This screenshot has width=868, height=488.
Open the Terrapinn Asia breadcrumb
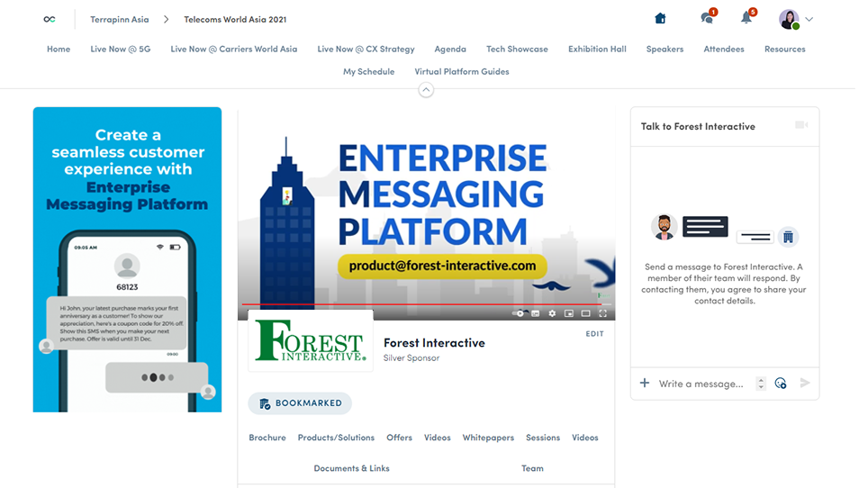[120, 20]
